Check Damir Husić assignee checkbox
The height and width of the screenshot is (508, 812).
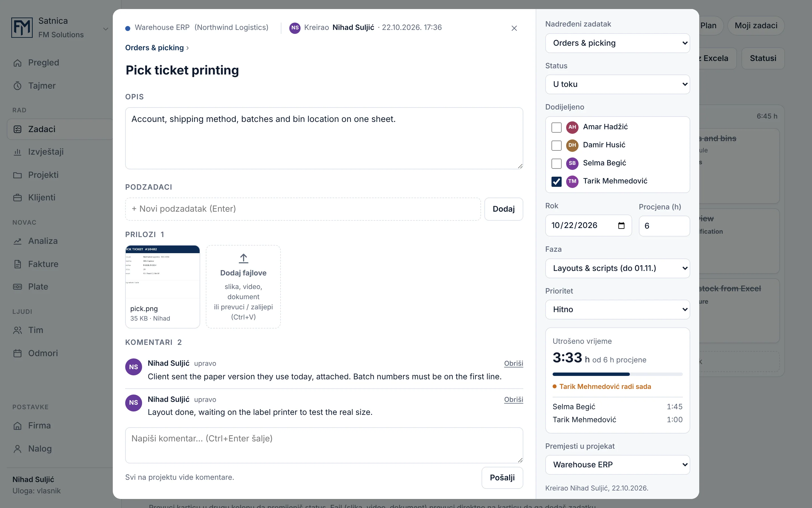(556, 145)
